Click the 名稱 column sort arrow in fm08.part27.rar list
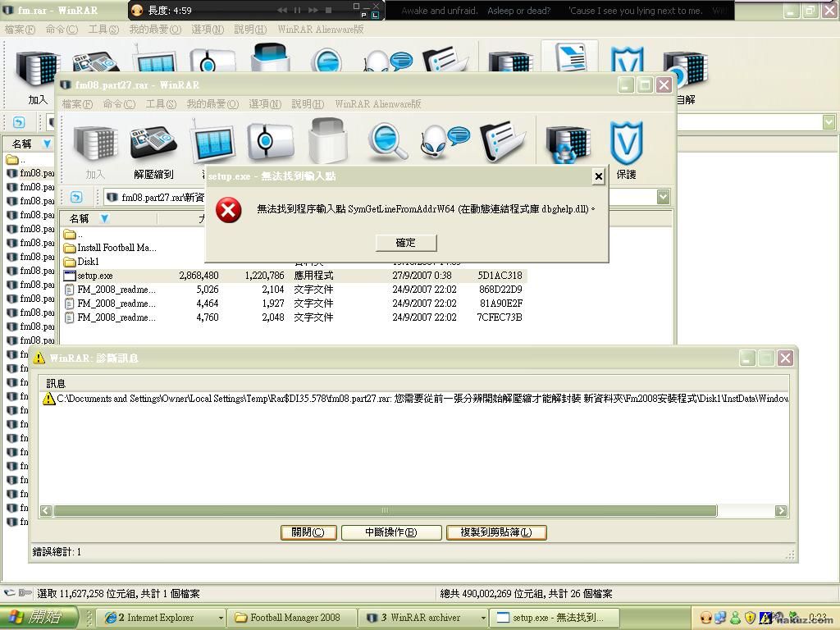This screenshot has width=840, height=630. [x=104, y=218]
